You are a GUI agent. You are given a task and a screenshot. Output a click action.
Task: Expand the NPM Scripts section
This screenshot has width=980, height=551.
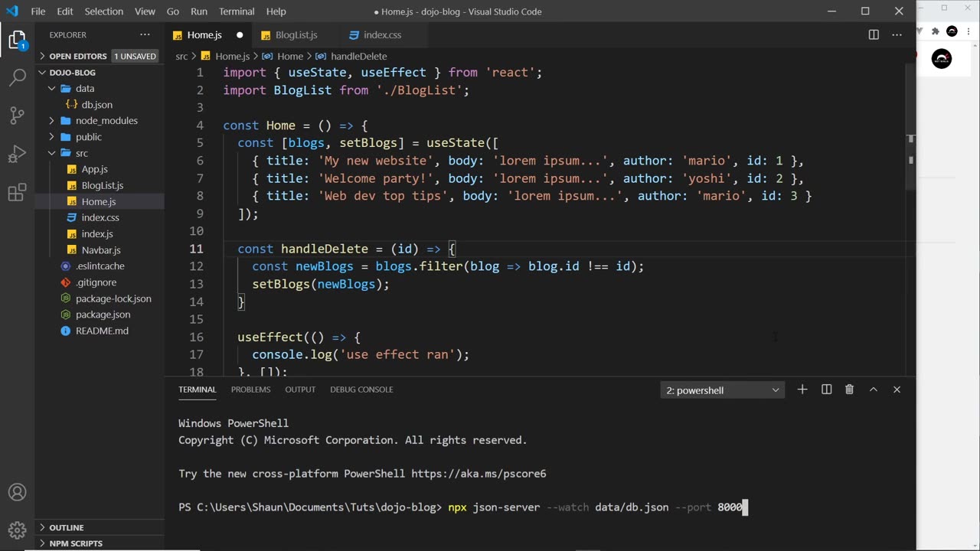pyautogui.click(x=100, y=543)
